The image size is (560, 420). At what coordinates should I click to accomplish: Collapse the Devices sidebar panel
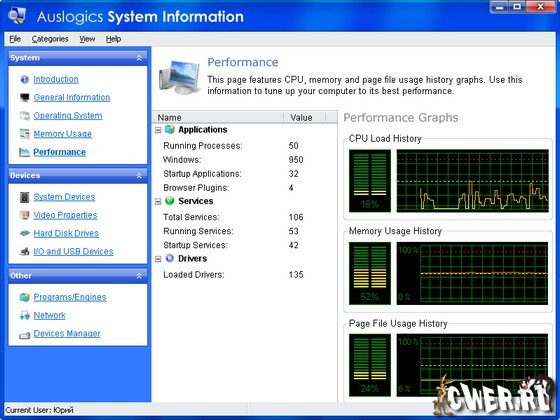(x=139, y=175)
